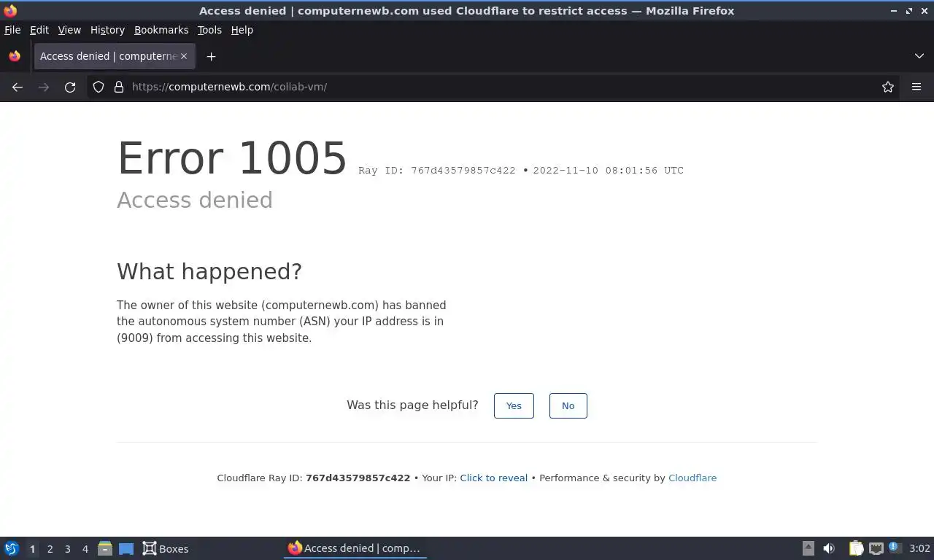The width and height of the screenshot is (934, 560).
Task: Click the forward navigation arrow
Action: click(44, 87)
